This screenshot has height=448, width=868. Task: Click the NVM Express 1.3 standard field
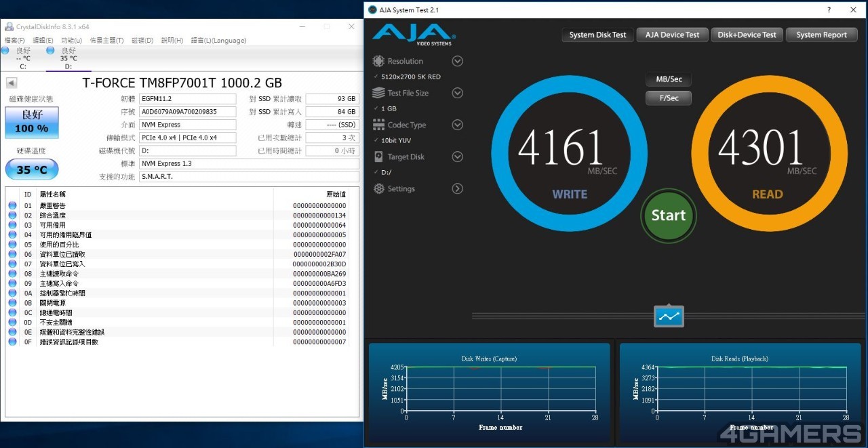click(x=249, y=163)
